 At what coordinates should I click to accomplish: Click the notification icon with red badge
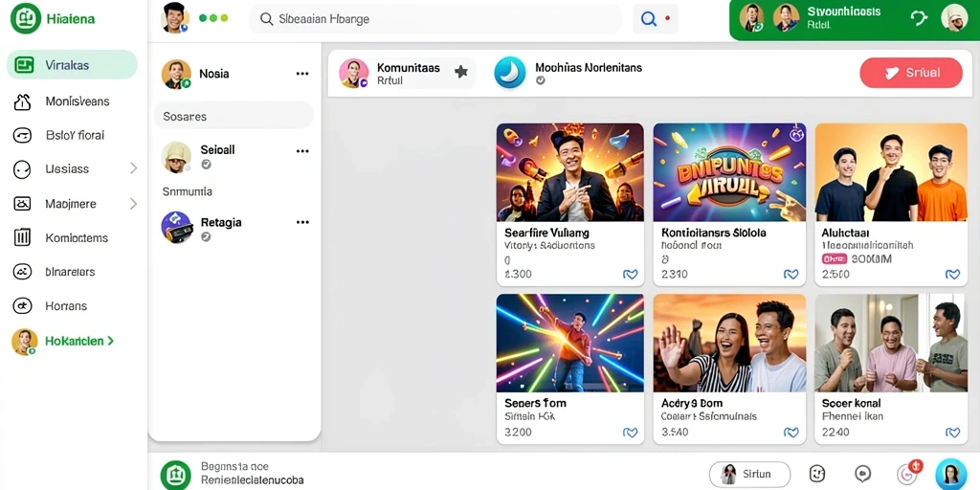(x=908, y=473)
